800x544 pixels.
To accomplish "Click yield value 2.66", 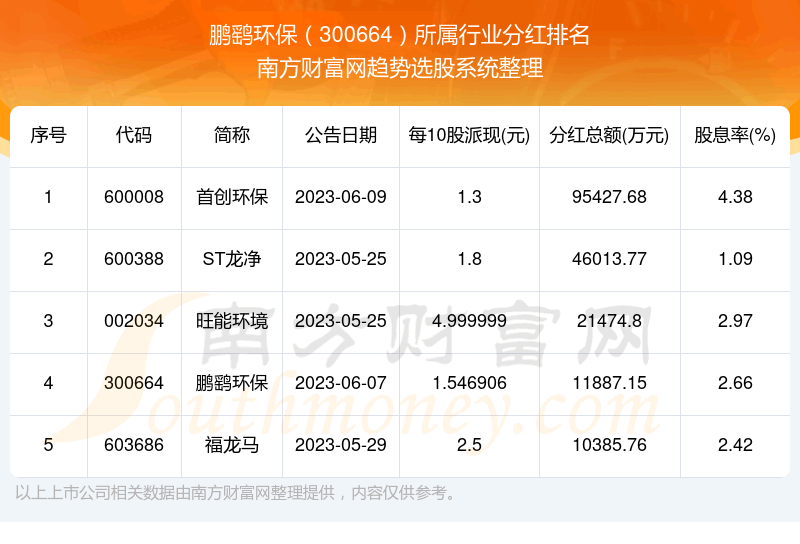I will click(735, 383).
